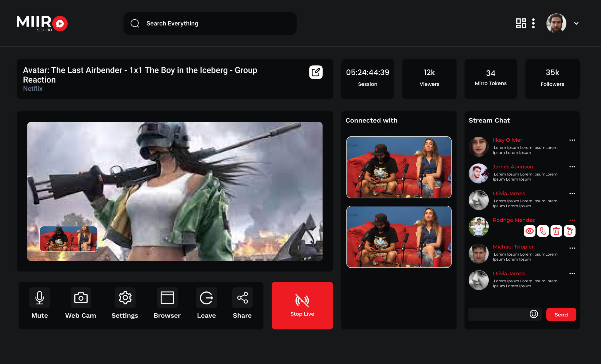Viewport: 601px width, 364px height.
Task: Open Ilkay Olivier's three-dot menu
Action: (572, 140)
